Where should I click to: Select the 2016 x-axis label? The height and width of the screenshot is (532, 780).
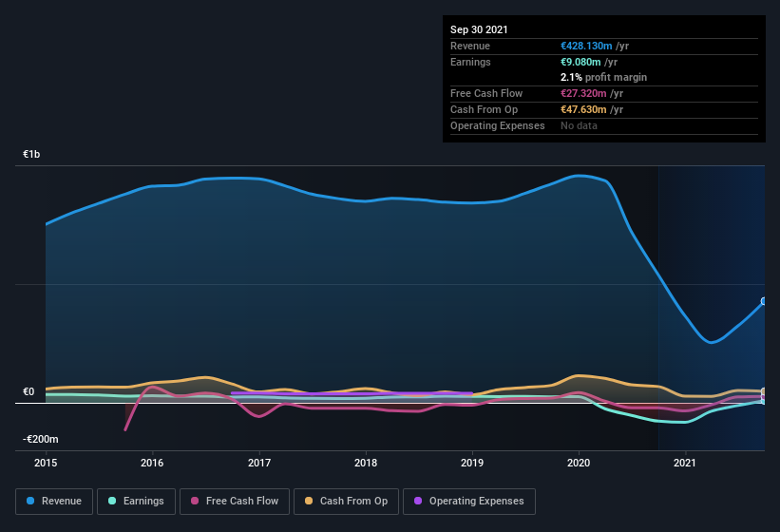point(152,463)
